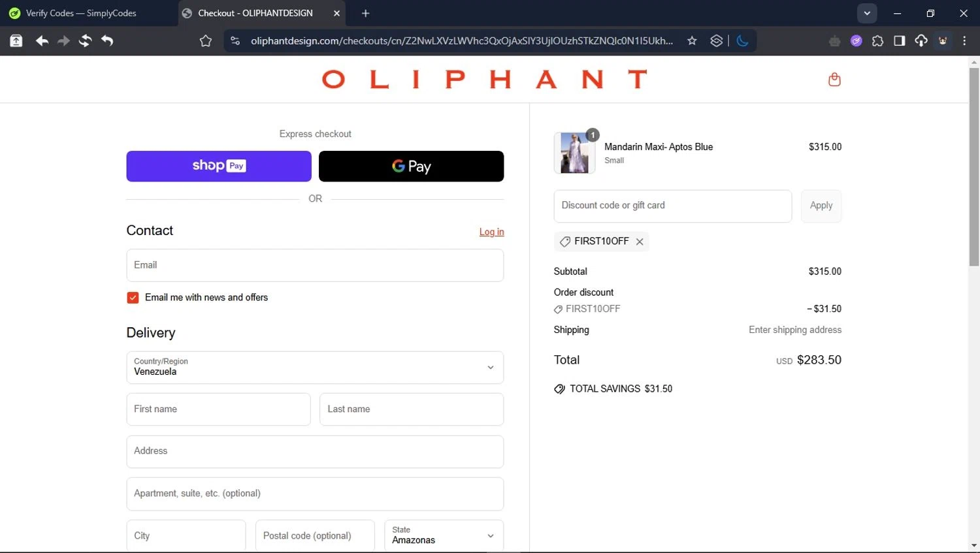
Task: Pay with Shop Pay button
Action: click(x=219, y=166)
